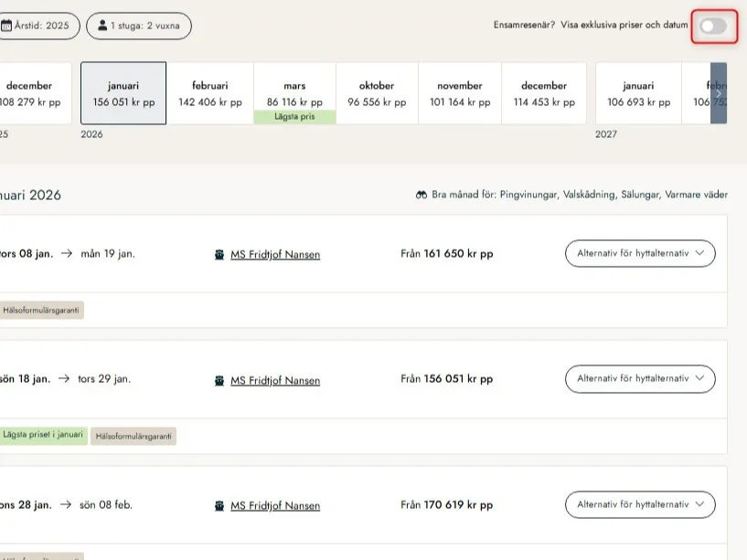Open MS Fridtjof Nansen link for 08 jan.
Viewport: 747px width, 560px height.
274,255
